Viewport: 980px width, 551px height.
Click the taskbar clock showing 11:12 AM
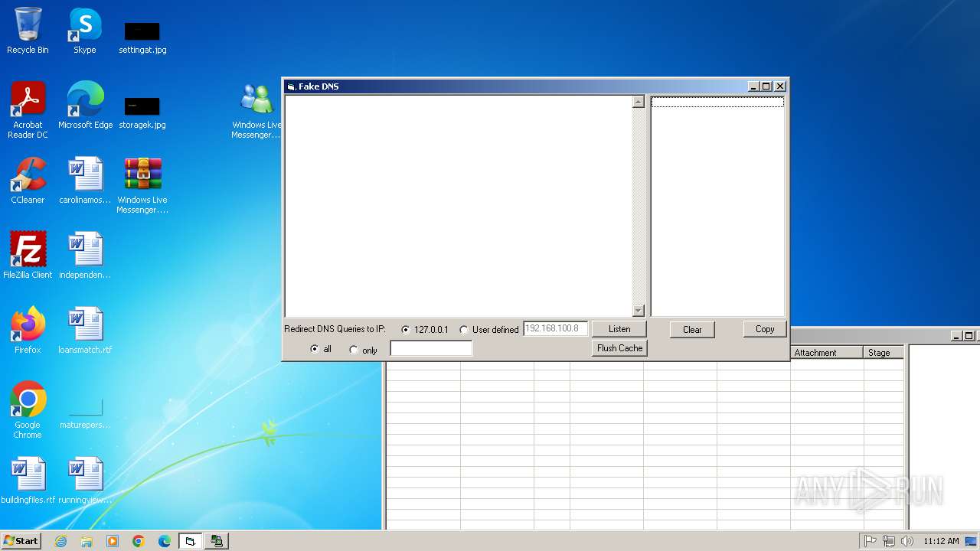click(x=941, y=541)
